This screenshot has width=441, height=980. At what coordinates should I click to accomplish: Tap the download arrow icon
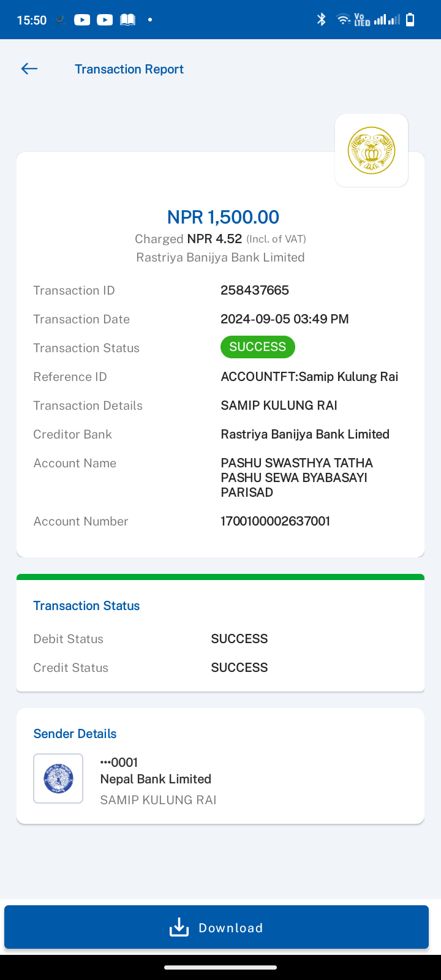coord(179,927)
